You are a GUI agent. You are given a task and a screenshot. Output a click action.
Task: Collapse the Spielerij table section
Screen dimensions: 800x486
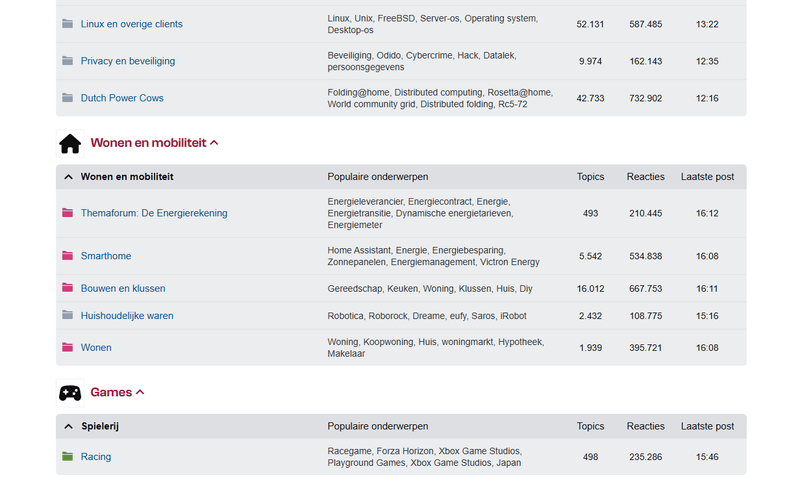point(68,426)
